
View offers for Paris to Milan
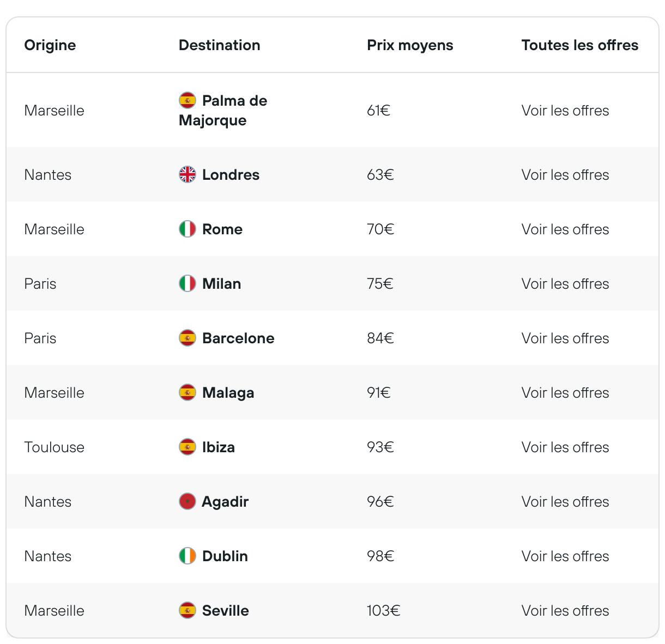click(565, 284)
